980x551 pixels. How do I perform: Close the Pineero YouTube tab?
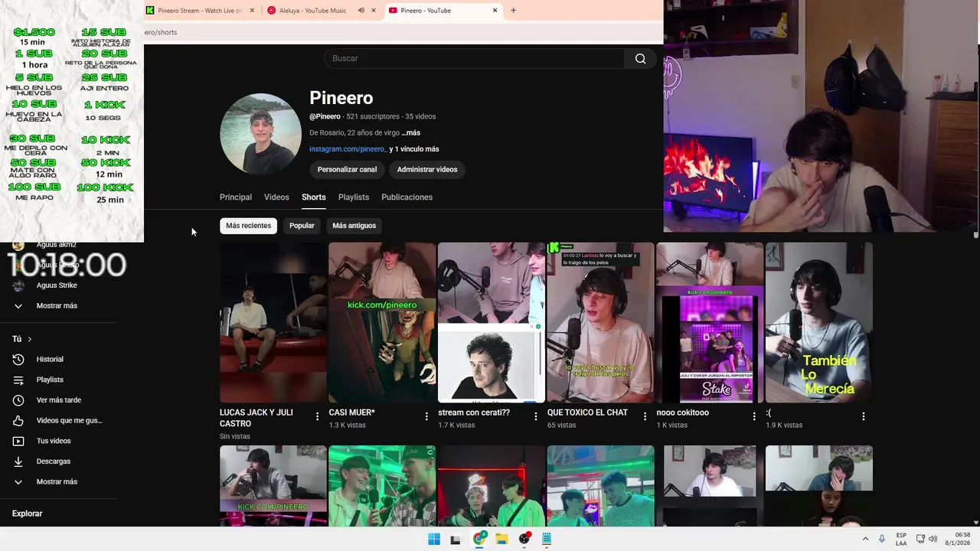495,11
